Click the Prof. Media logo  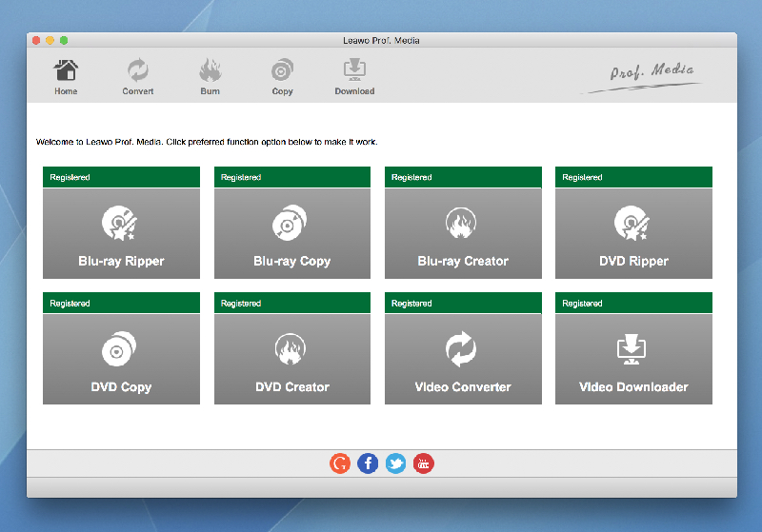pos(642,77)
